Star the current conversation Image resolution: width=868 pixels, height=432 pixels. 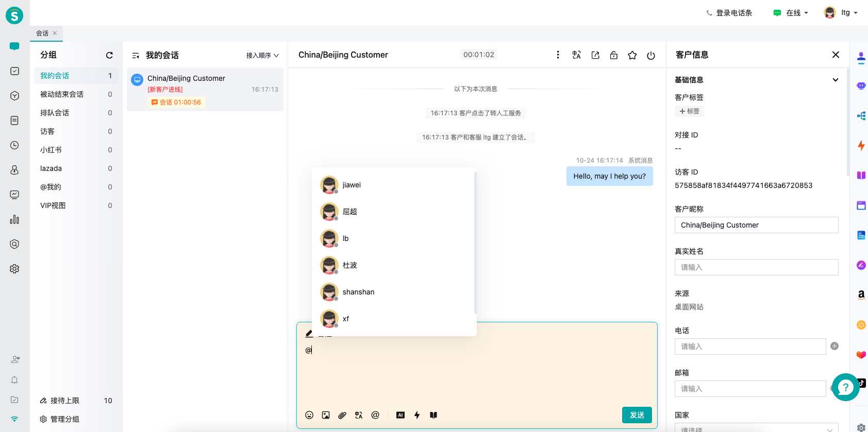tap(632, 55)
